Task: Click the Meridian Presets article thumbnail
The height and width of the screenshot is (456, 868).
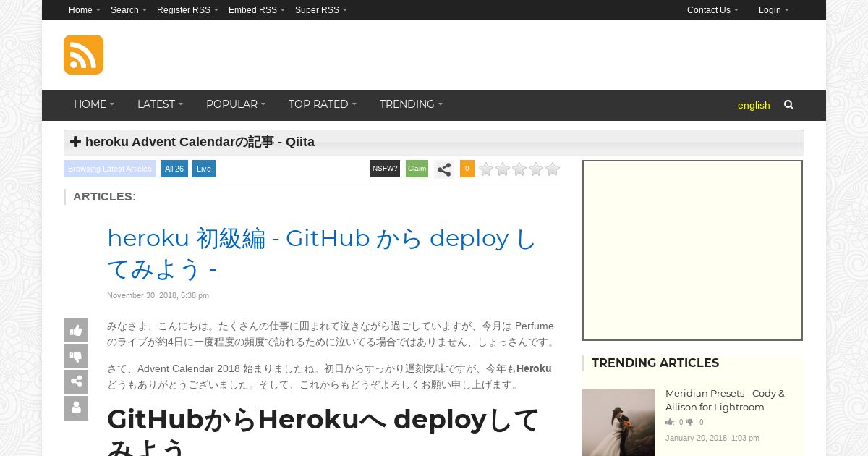Action: point(618,423)
